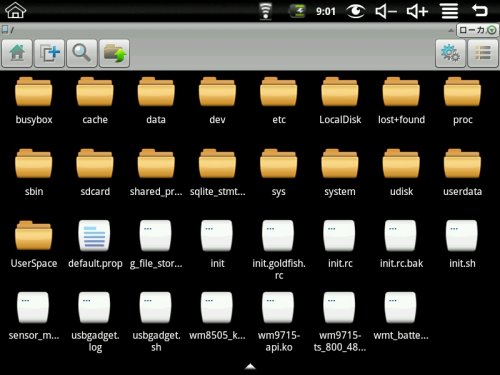Go up one folder level button
This screenshot has height=375, width=500.
click(x=114, y=53)
